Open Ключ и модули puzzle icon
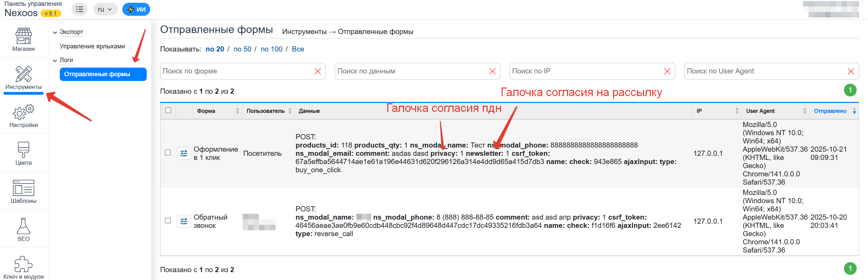 click(23, 264)
